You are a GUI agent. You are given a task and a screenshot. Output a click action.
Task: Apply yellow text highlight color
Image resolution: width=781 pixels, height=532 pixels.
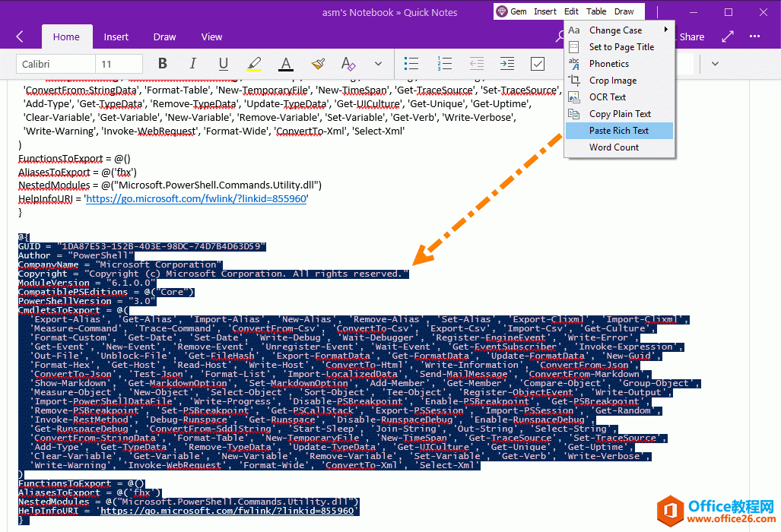tap(254, 64)
